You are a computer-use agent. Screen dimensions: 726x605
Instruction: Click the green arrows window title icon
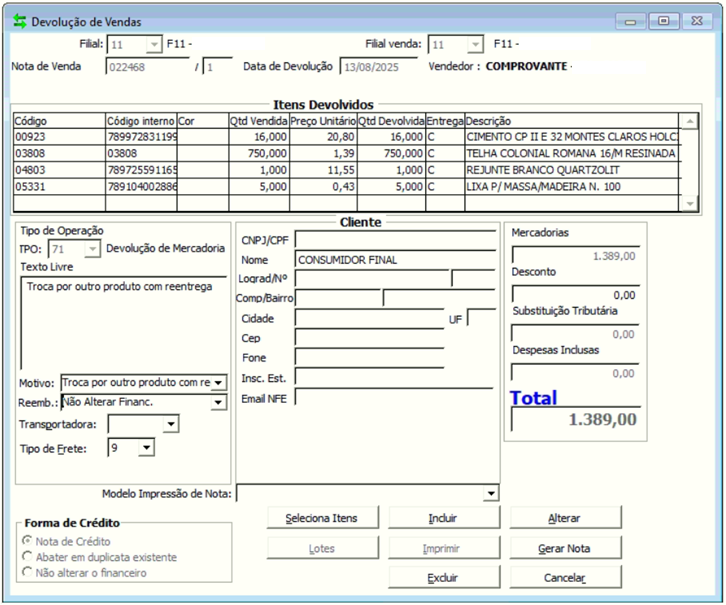point(19,21)
